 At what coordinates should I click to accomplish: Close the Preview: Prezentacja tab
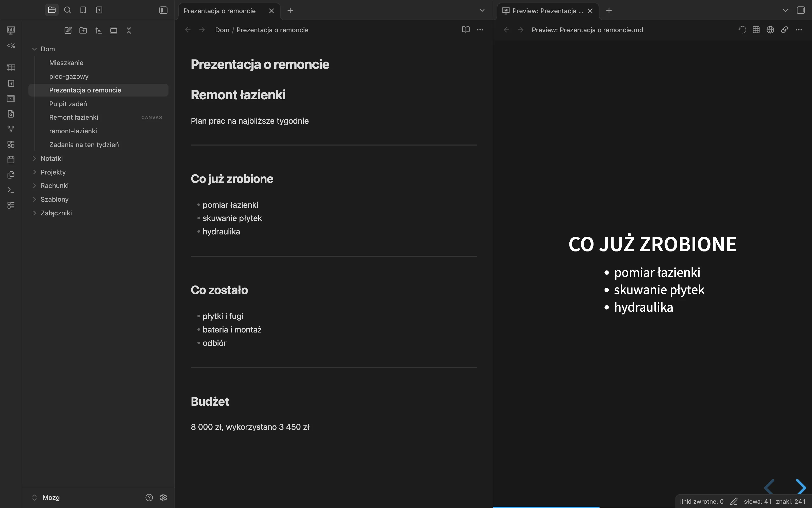590,11
